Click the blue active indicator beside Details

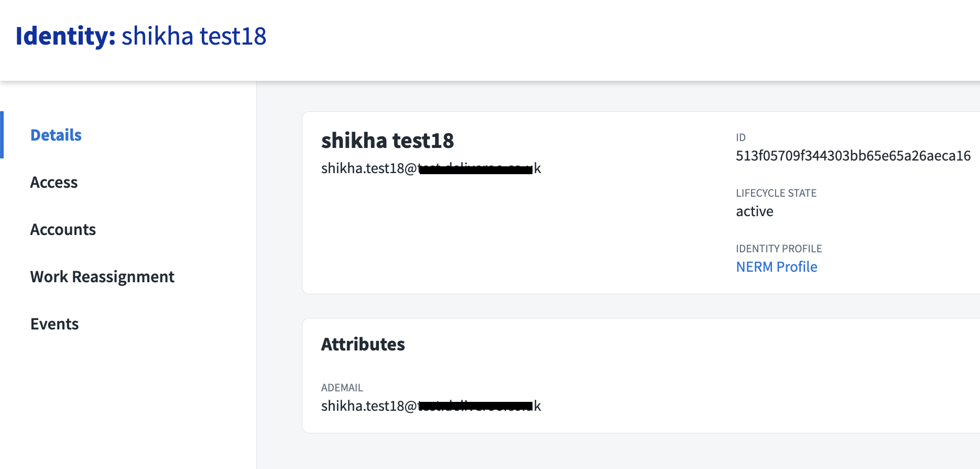(x=2, y=135)
